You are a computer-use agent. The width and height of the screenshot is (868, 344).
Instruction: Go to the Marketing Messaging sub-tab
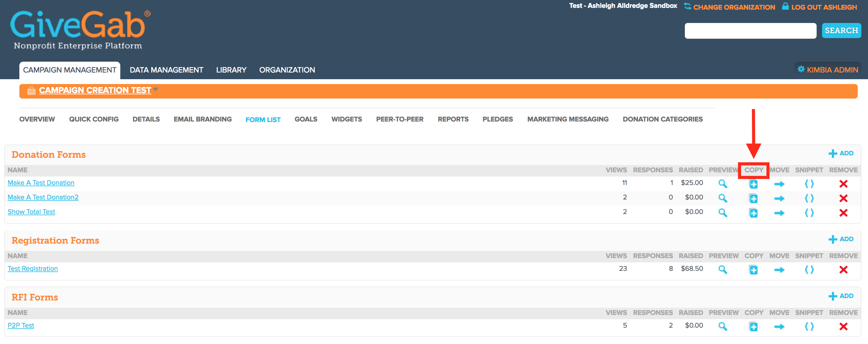[568, 119]
